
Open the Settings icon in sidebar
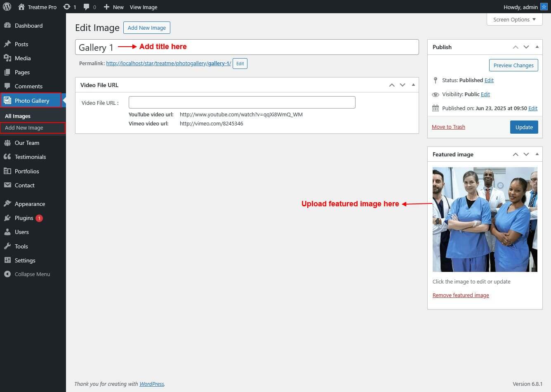(7, 260)
